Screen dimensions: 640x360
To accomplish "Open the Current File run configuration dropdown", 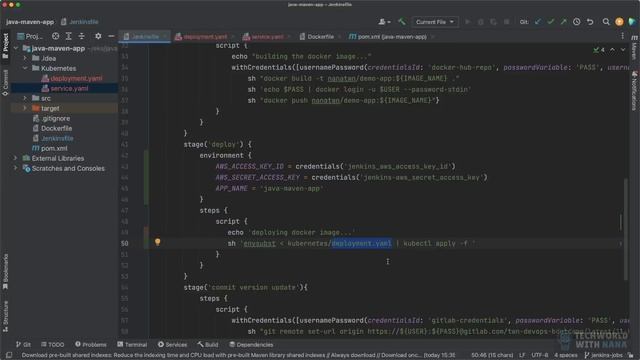I will pos(435,22).
